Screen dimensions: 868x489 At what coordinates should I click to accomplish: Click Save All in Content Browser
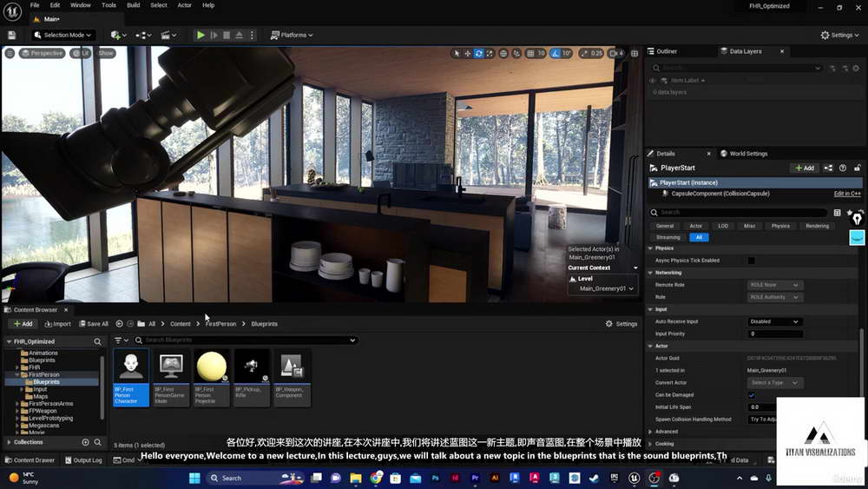point(94,324)
